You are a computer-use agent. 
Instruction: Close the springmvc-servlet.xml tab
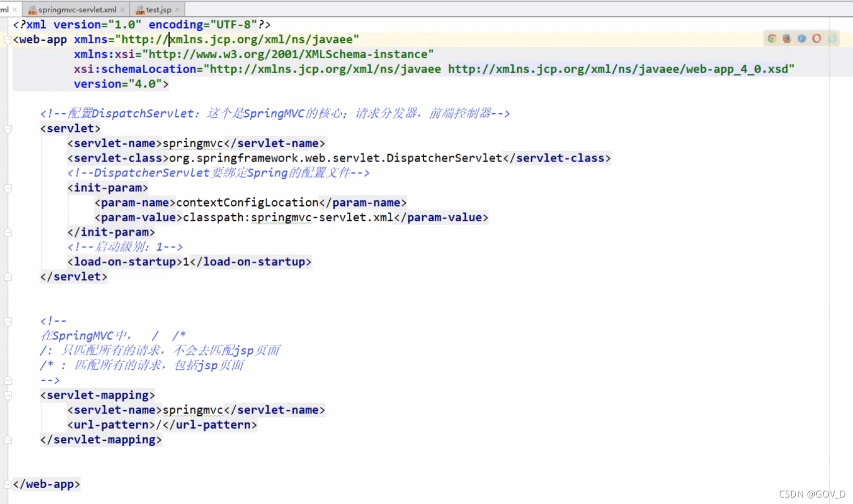(122, 9)
